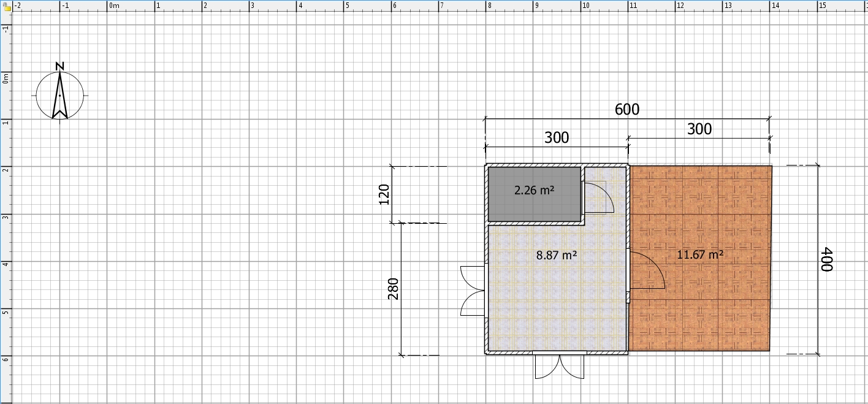Select the door opening into the parquet room

646,270
